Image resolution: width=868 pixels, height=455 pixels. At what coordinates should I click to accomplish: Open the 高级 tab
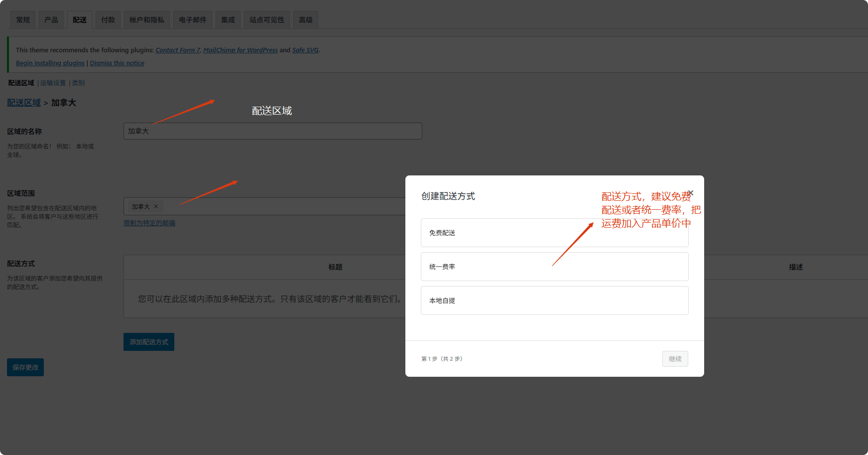tap(306, 20)
